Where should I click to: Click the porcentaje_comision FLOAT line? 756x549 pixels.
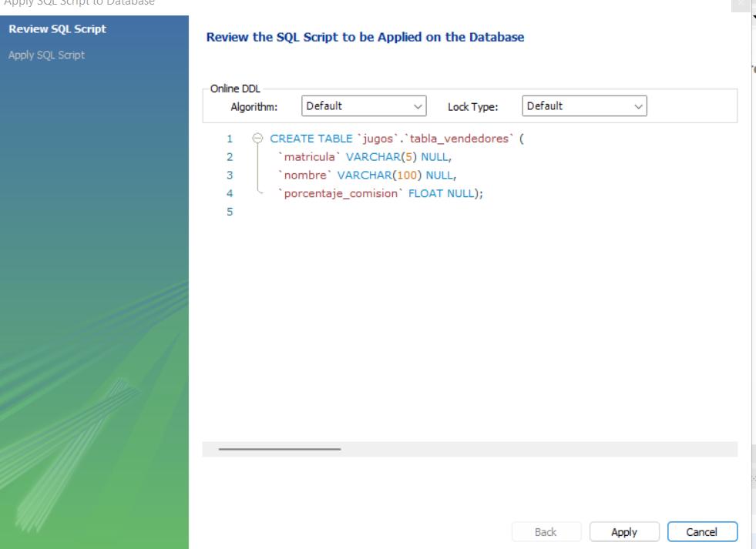tap(381, 193)
